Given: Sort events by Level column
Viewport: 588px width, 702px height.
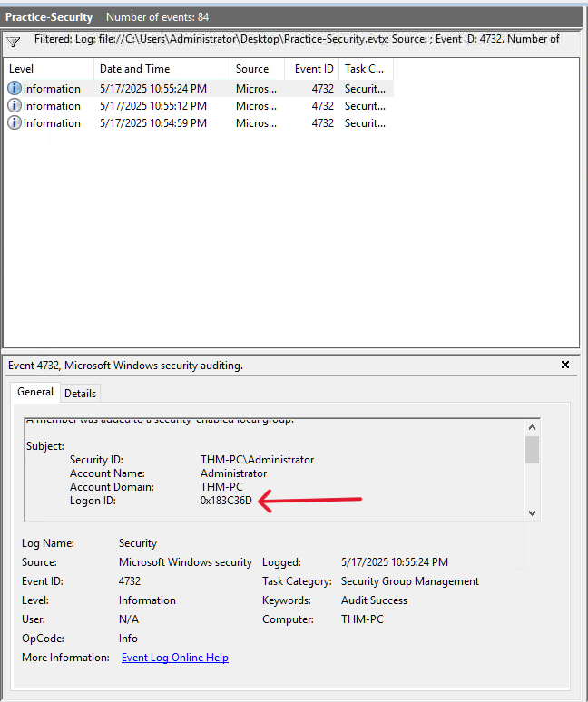Looking at the screenshot, I should coord(48,69).
